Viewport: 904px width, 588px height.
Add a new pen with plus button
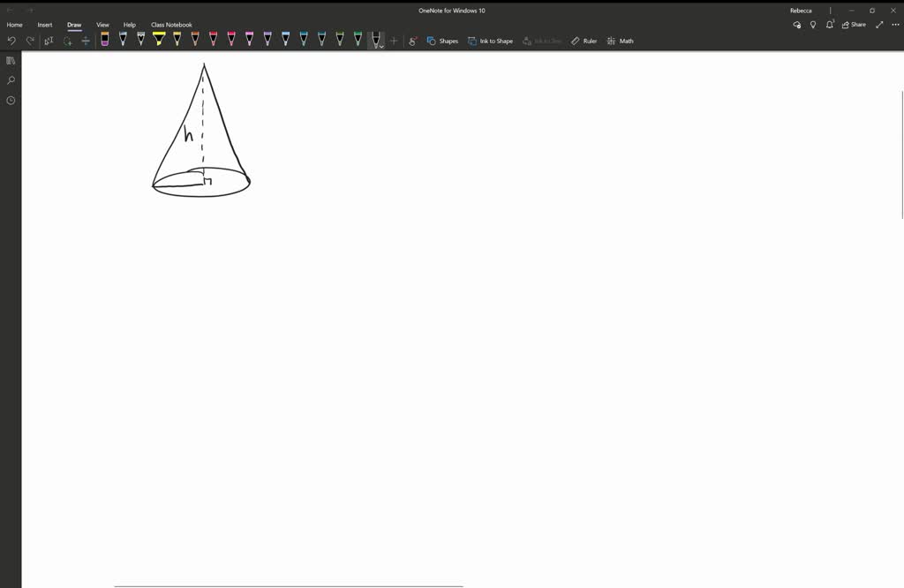[394, 41]
